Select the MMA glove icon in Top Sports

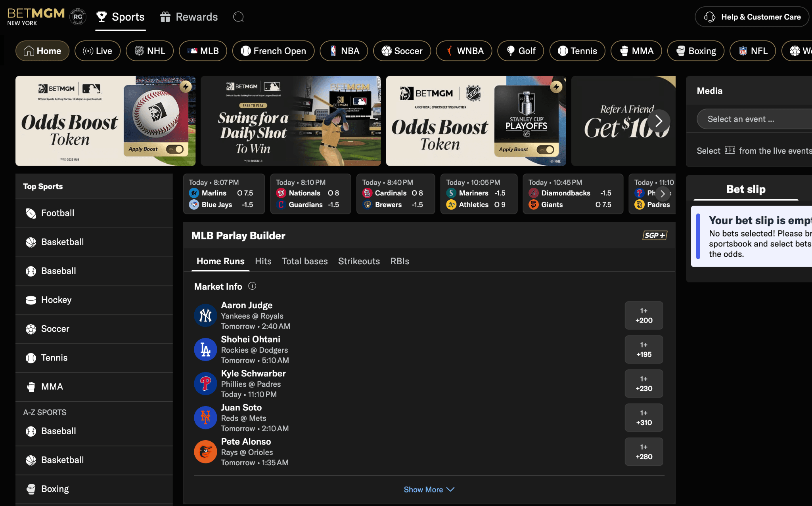[x=31, y=387]
